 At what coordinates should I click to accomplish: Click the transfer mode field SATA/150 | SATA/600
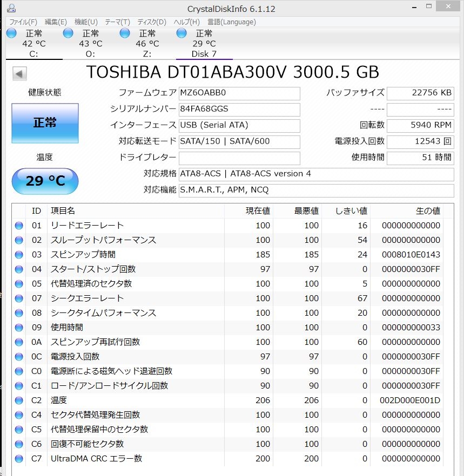(x=239, y=141)
